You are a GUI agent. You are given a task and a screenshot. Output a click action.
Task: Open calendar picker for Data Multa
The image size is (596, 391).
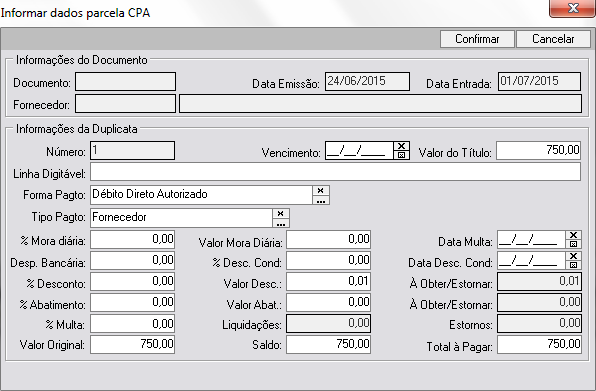pos(574,244)
